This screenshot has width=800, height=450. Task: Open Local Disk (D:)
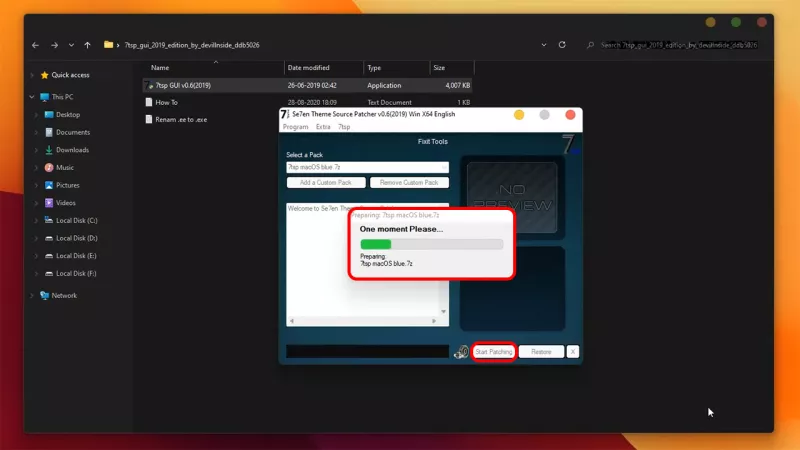pos(77,238)
